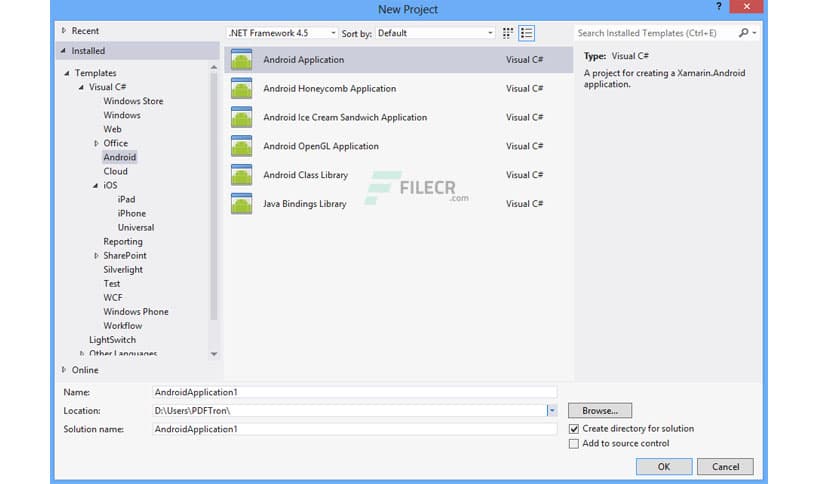
Task: Select iPhone under iOS
Action: [x=132, y=213]
